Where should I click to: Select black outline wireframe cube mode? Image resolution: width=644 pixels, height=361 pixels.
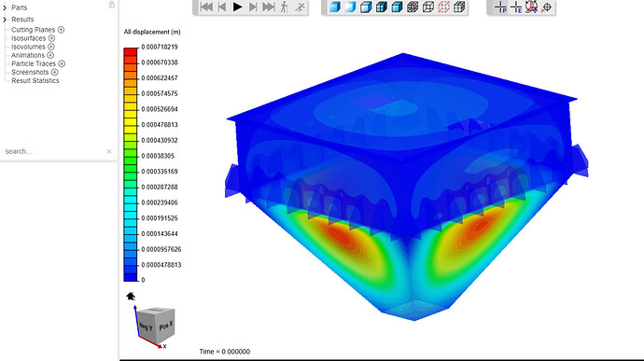pos(428,7)
